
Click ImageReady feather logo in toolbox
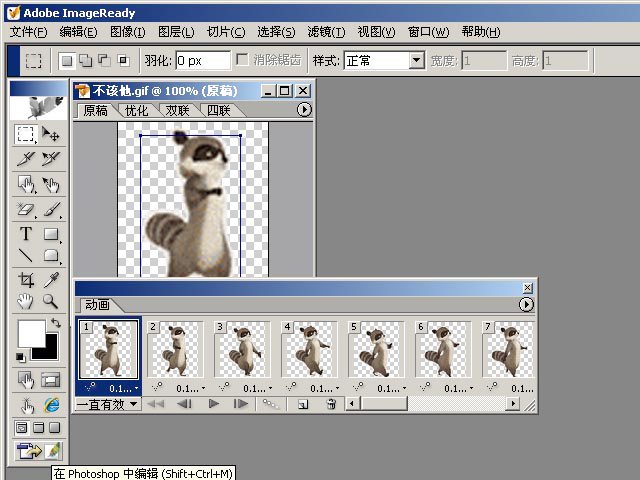coord(39,107)
